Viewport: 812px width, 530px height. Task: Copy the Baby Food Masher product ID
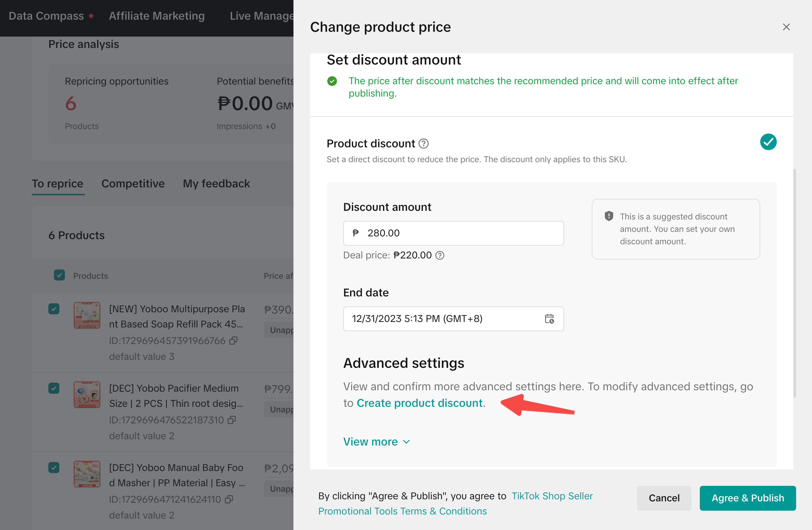tap(229, 499)
